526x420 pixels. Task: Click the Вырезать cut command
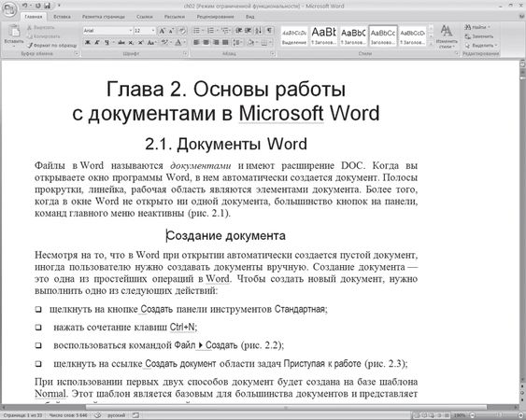coord(41,28)
